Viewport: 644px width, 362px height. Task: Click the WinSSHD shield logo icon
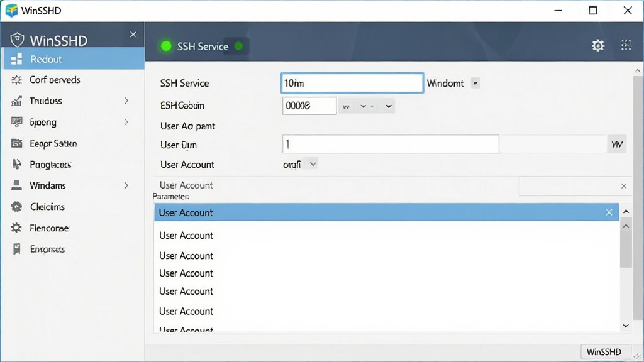17,40
